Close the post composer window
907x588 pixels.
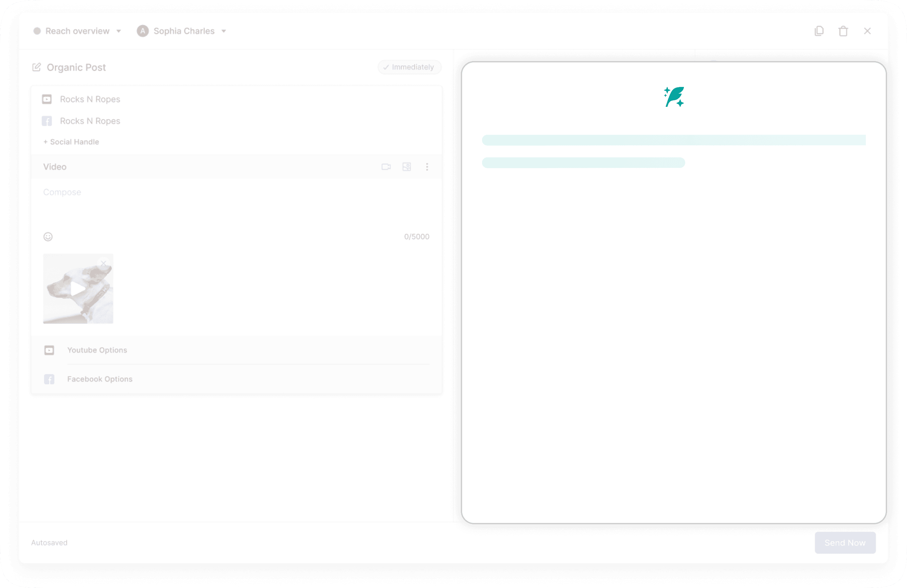(867, 31)
